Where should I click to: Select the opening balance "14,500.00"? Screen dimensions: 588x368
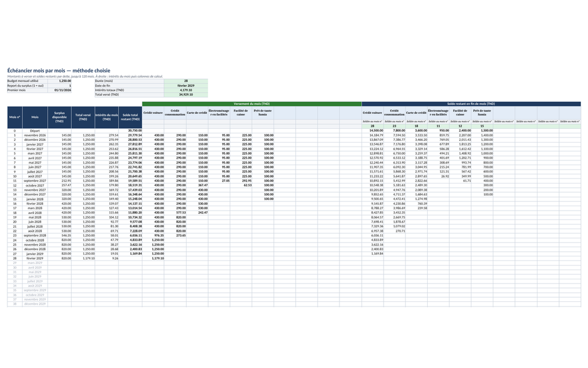coord(376,131)
